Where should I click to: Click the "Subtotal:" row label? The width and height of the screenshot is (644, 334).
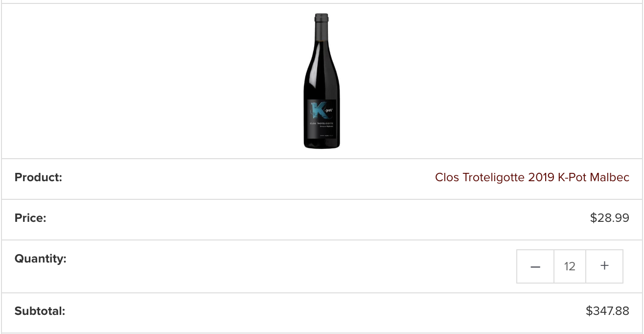pos(40,311)
